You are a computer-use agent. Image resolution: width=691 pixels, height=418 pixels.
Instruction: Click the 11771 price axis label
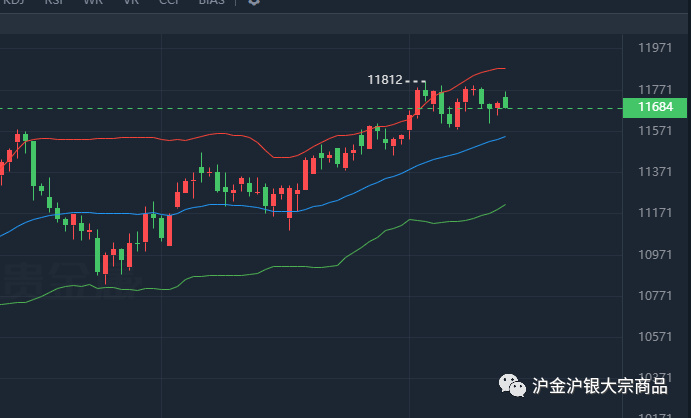point(655,90)
